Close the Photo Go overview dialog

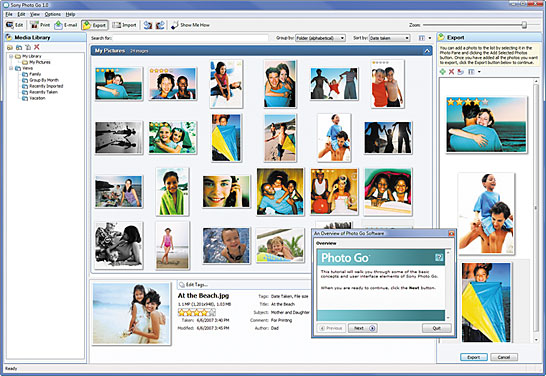451,233
